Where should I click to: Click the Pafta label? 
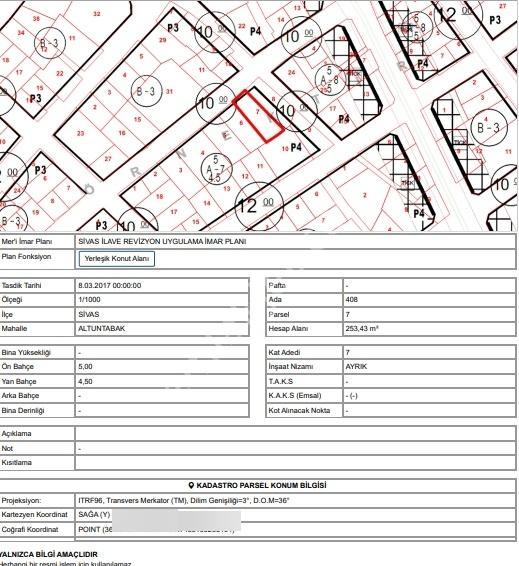click(x=276, y=286)
